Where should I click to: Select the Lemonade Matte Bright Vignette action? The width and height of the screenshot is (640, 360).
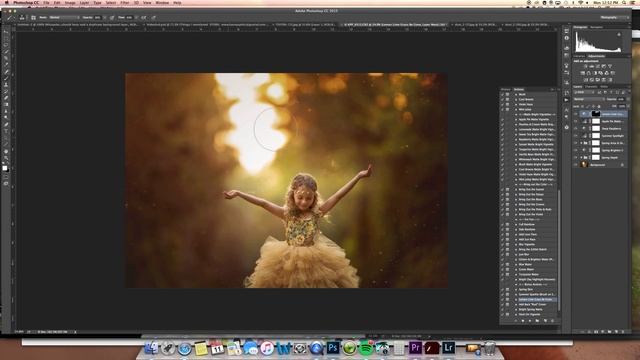[536, 129]
